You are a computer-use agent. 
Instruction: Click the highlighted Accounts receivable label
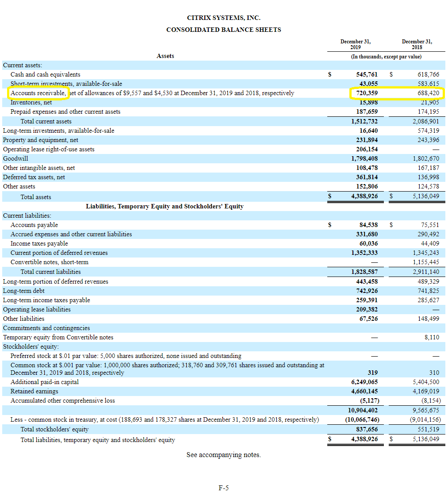click(38, 93)
